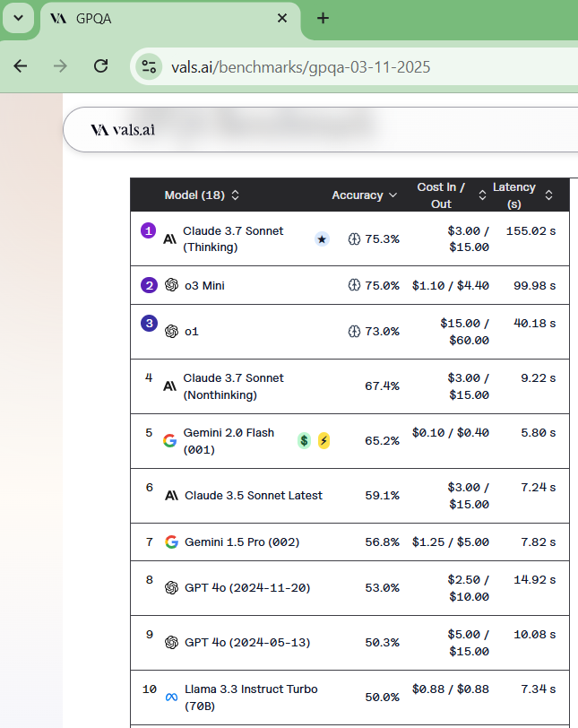
Task: Select GPT 4o (2024-05-13) model name
Action: [x=247, y=643]
